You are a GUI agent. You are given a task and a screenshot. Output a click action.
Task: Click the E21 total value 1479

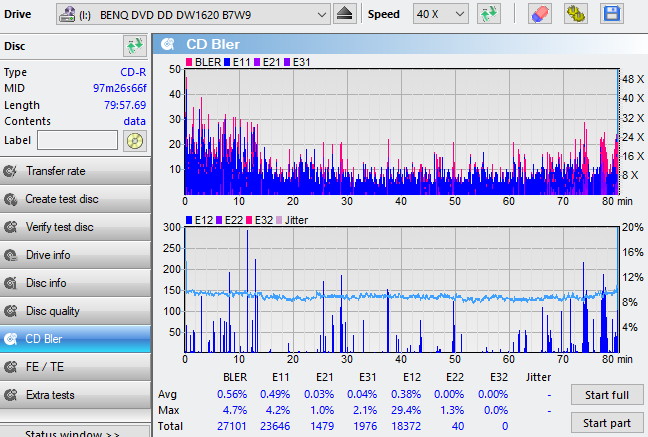tap(322, 426)
